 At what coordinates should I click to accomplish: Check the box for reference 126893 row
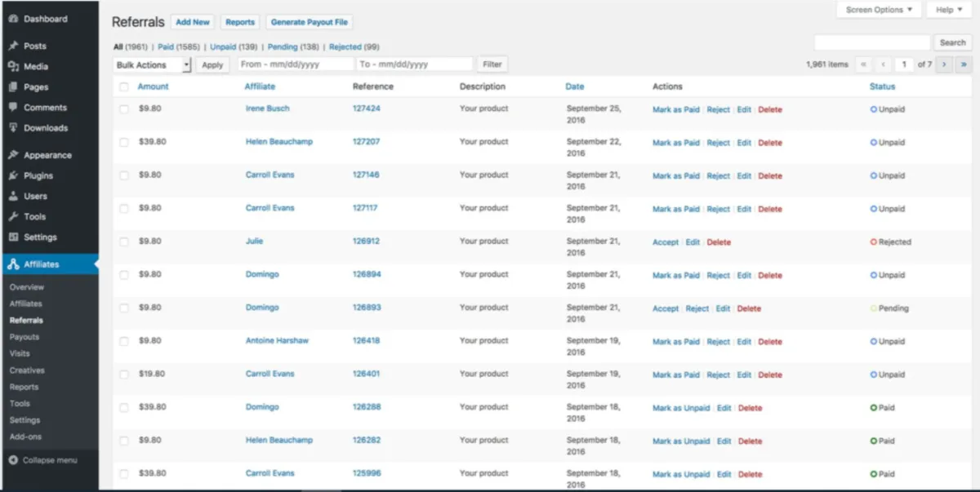click(124, 308)
